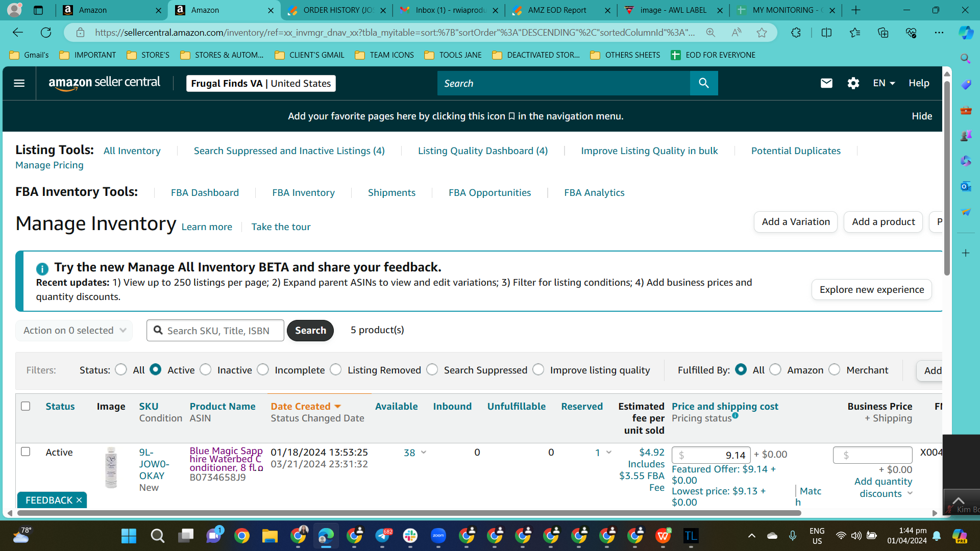The height and width of the screenshot is (551, 980).
Task: Expand the Available 38 quantity dropdown
Action: pos(424,453)
